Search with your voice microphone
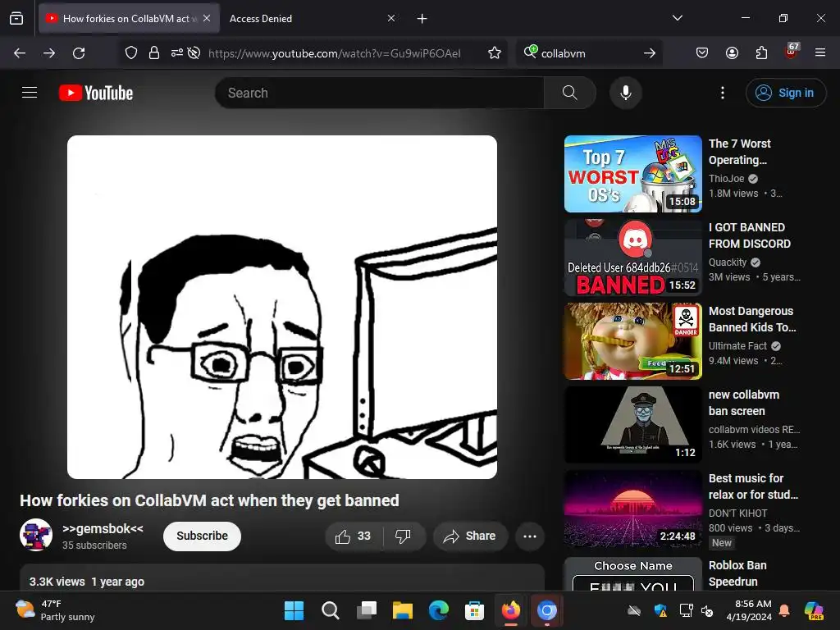 coord(626,93)
